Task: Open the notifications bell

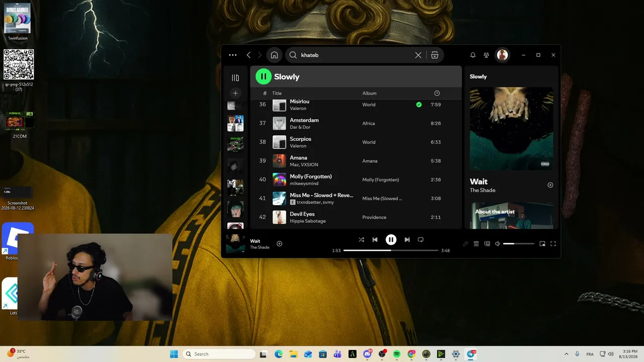Action: (473, 55)
